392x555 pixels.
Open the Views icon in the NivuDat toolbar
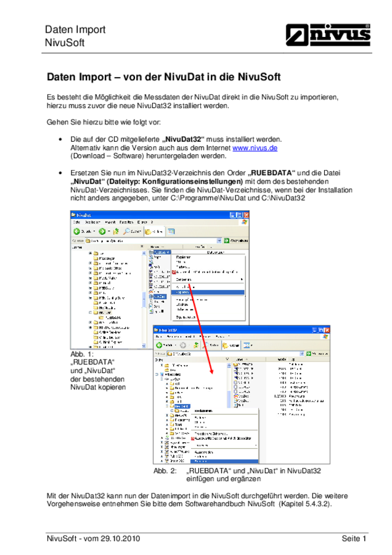(171, 231)
